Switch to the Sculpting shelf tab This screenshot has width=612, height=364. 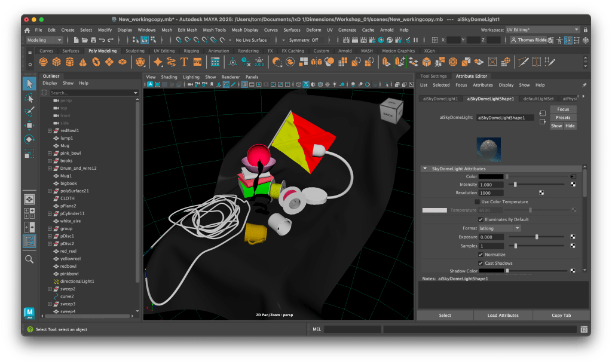[x=134, y=51]
